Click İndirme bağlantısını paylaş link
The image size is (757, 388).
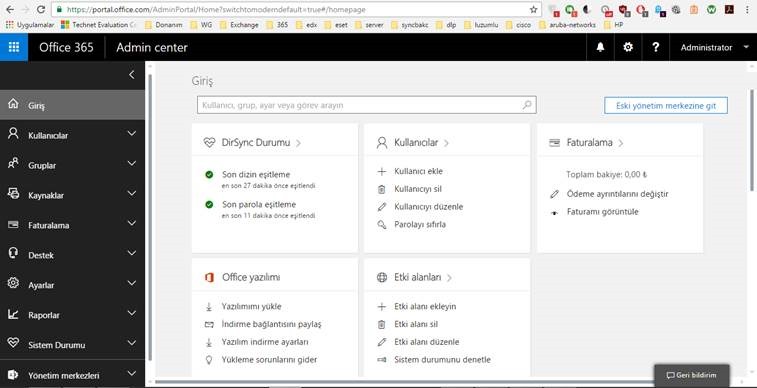point(271,324)
